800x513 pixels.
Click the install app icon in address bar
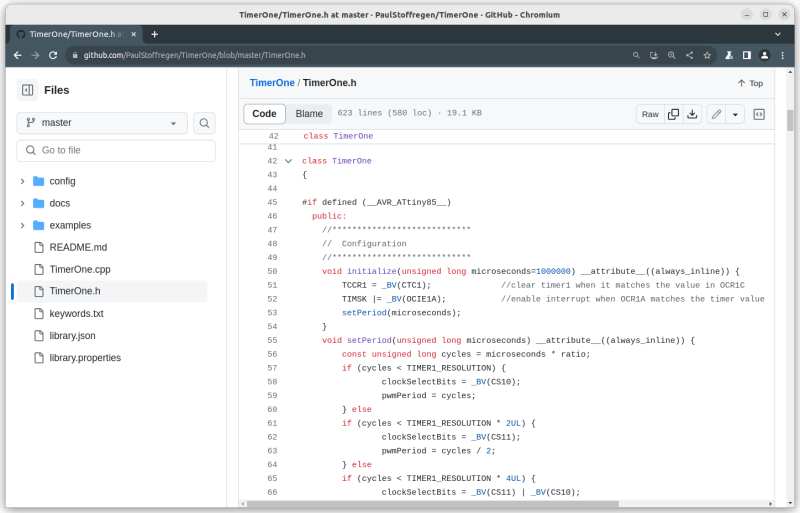(654, 55)
